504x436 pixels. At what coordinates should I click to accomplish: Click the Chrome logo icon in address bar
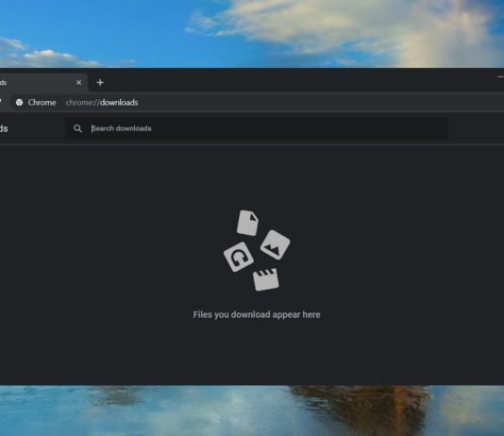pyautogui.click(x=19, y=103)
